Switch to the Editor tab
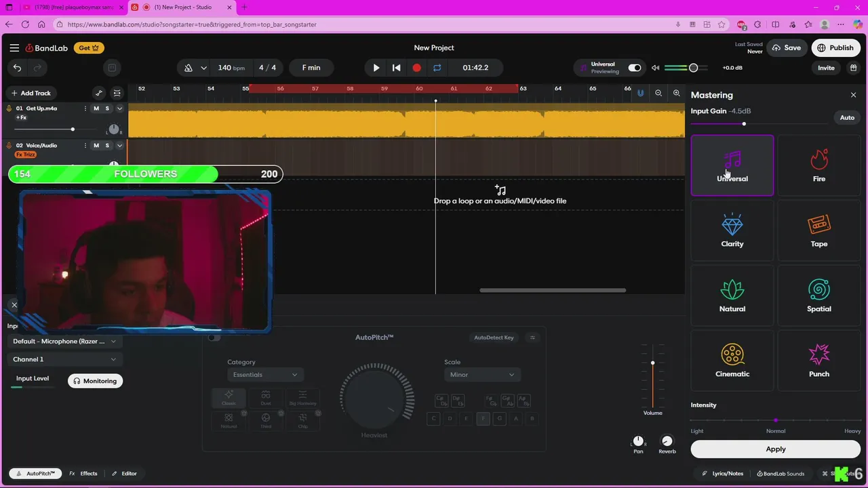Image resolution: width=868 pixels, height=488 pixels. click(124, 473)
